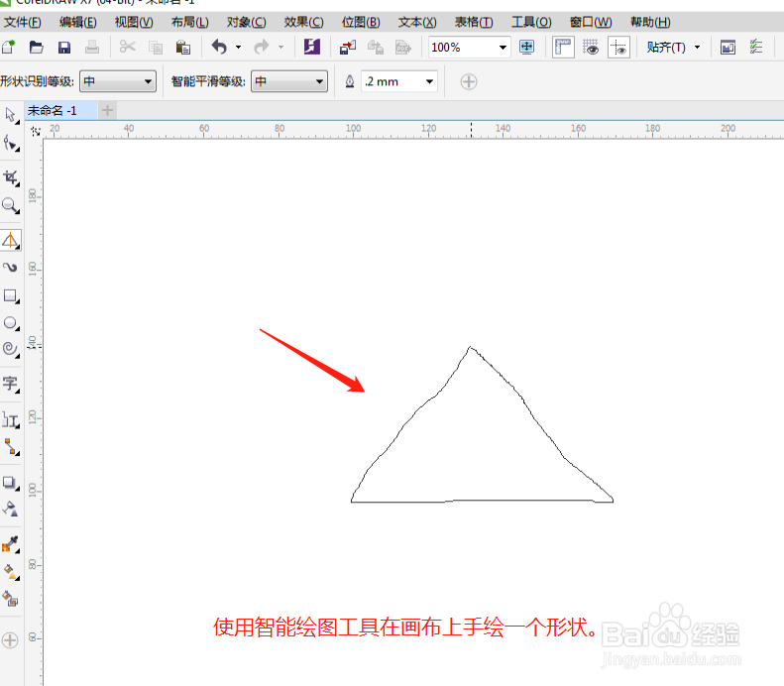The width and height of the screenshot is (784, 686).
Task: Open the options list icon
Action: click(755, 47)
